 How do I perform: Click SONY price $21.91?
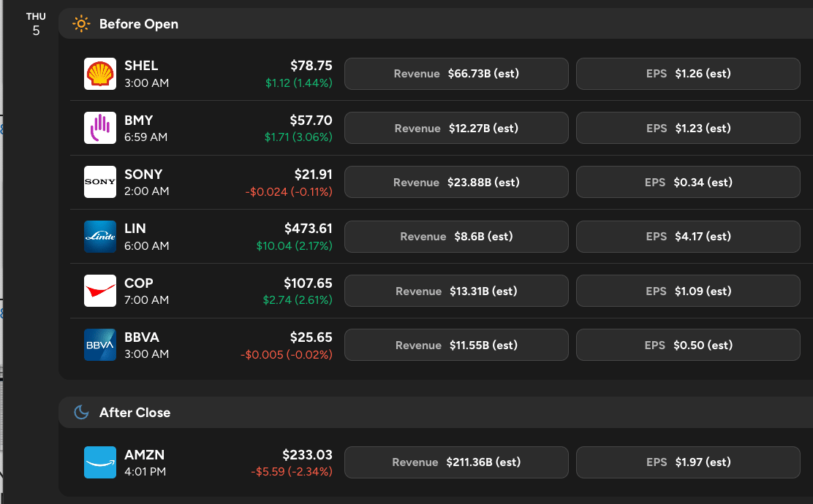(x=313, y=175)
